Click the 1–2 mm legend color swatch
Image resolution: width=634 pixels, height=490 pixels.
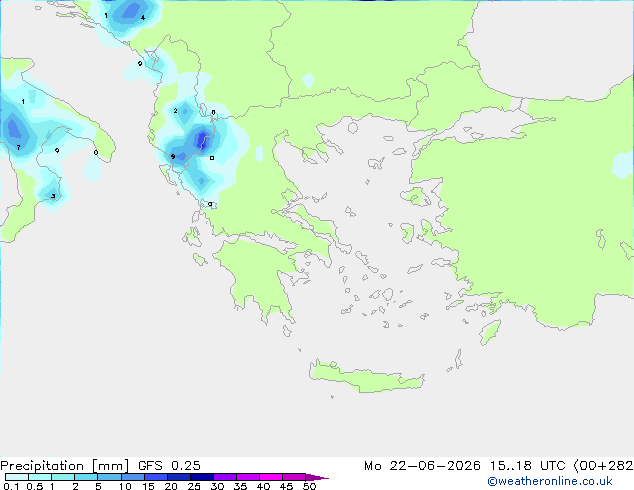[x=63, y=477]
